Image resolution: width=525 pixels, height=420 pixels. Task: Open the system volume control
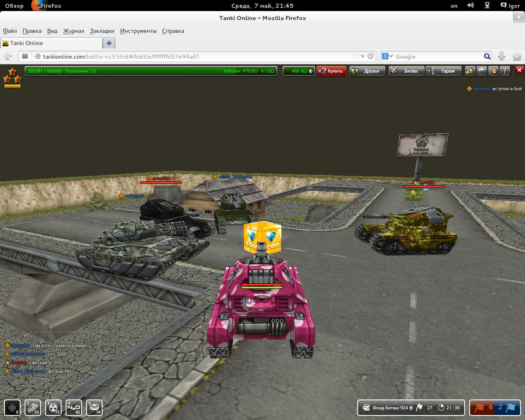[470, 6]
